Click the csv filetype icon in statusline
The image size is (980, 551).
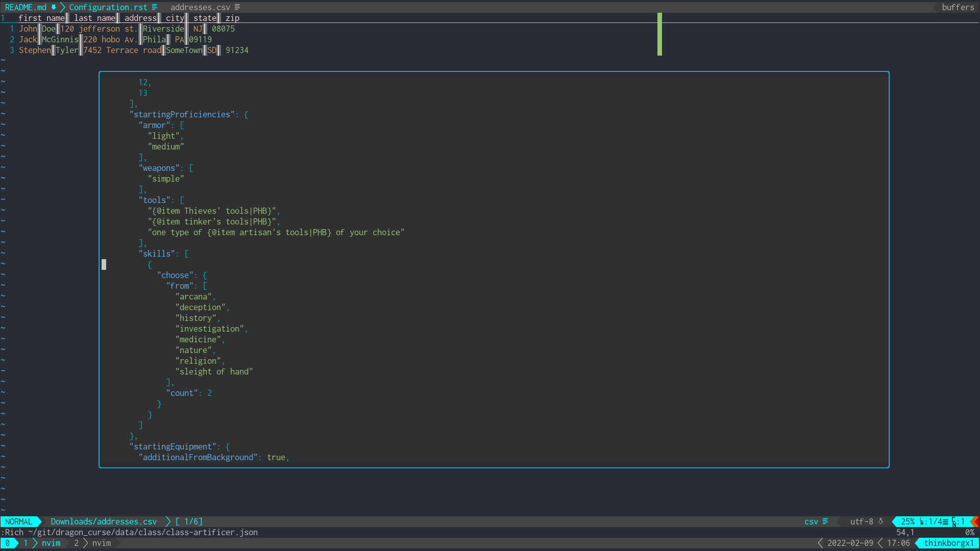point(825,521)
